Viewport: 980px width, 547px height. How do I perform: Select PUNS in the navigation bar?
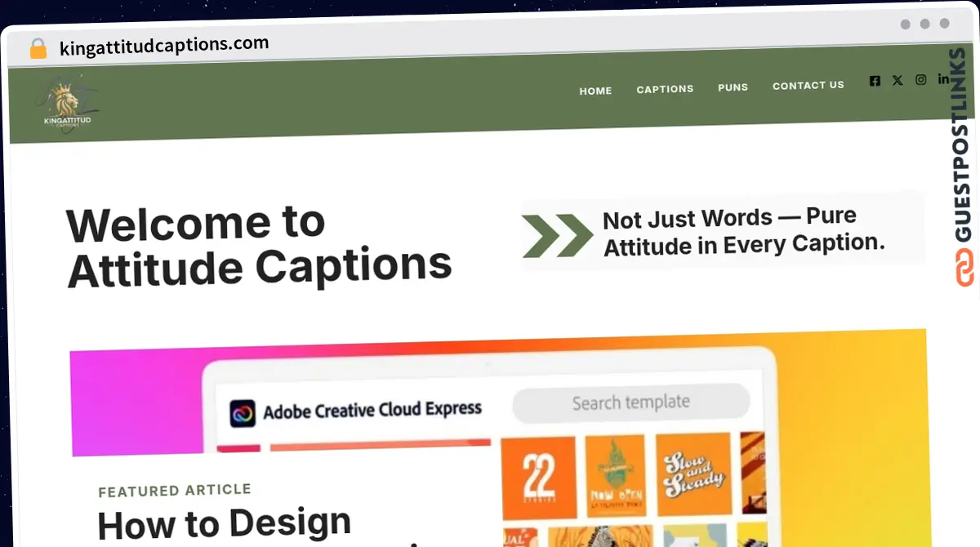(733, 87)
